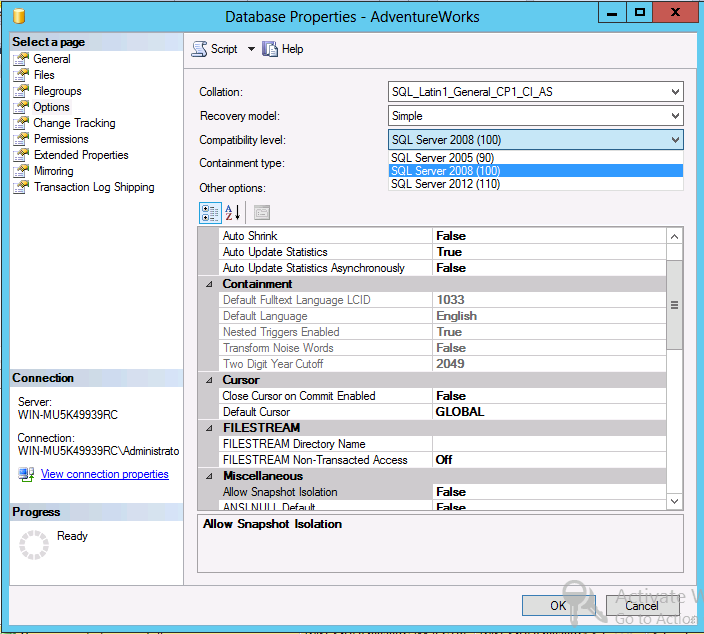
Task: Open the Mirroring page
Action: (53, 171)
